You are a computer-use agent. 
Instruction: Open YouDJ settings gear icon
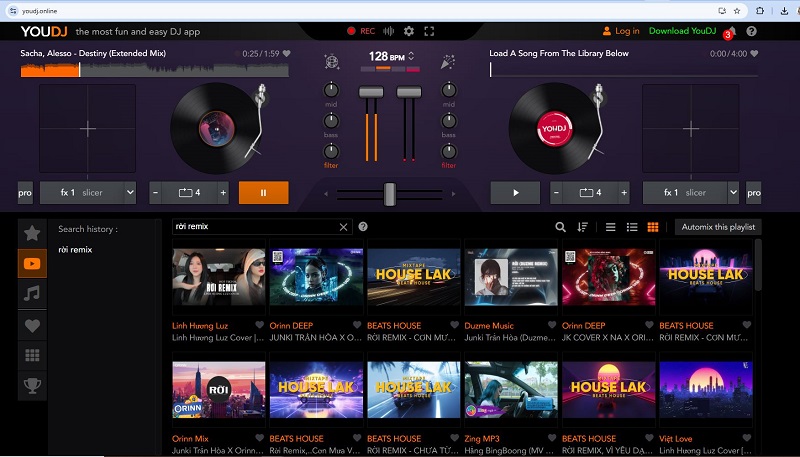pyautogui.click(x=409, y=31)
